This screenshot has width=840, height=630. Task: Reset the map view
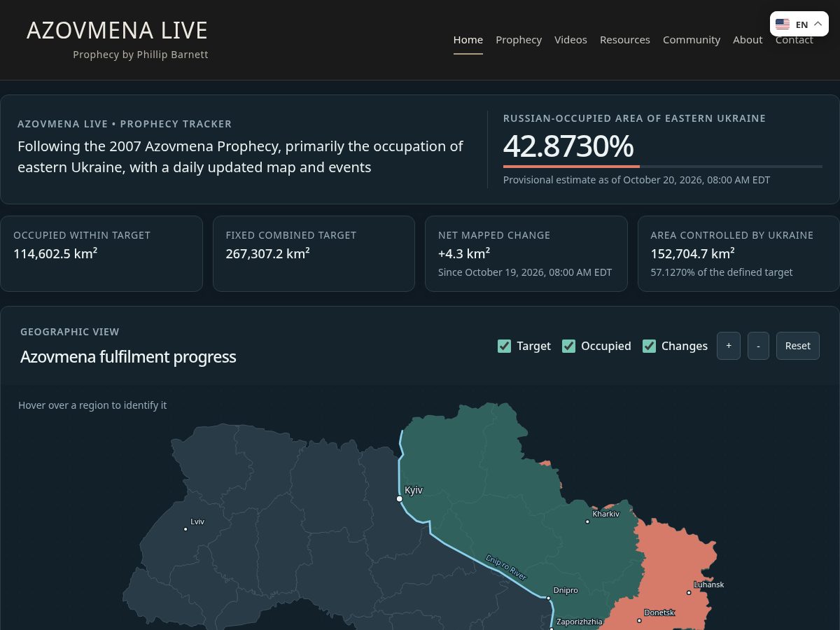point(798,346)
